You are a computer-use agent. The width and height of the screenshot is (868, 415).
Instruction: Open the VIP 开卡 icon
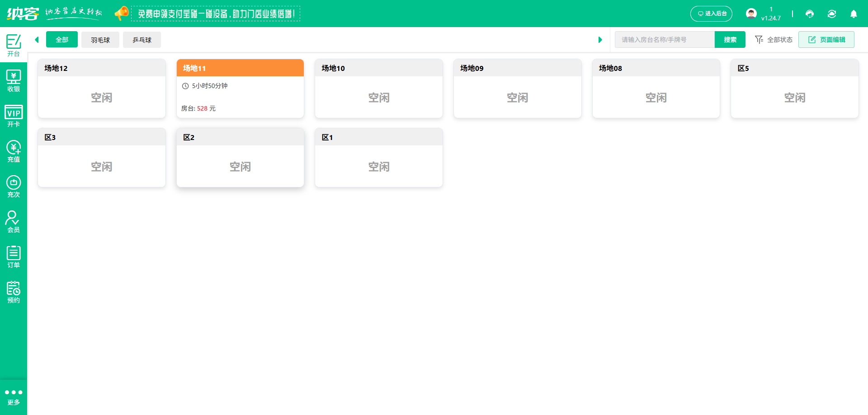(x=14, y=116)
